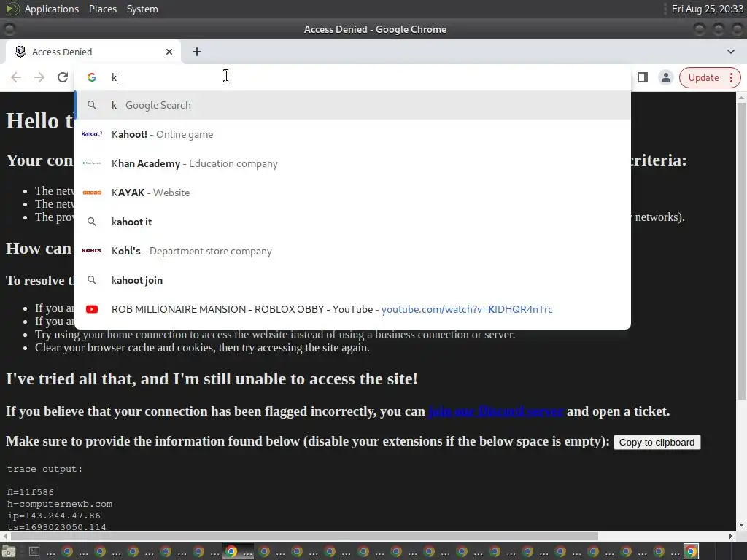Click the scroll left arrow of horizontal scrollbar
Screen dimensions: 747x560
click(5, 536)
